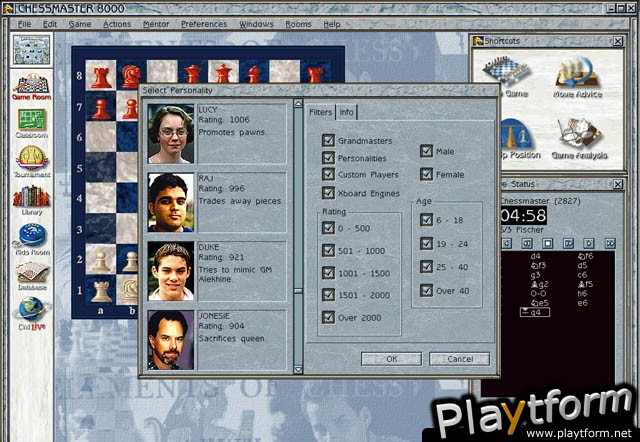This screenshot has height=442, width=640.
Task: Step back one move in Game Status
Action: (527, 244)
